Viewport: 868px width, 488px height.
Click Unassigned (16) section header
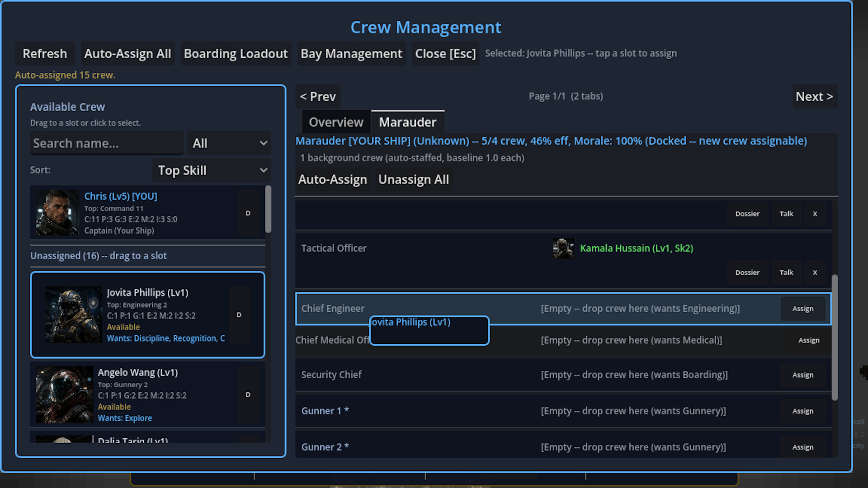coord(98,256)
